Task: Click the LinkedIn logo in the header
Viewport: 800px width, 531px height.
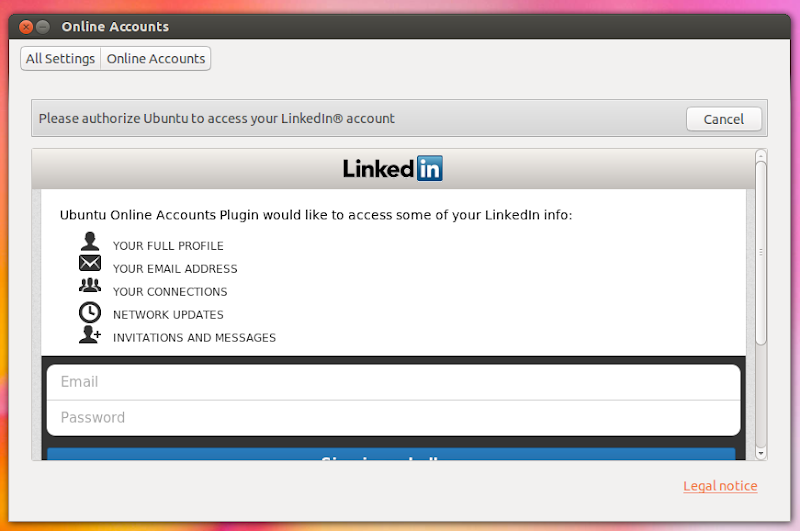Action: [x=392, y=168]
